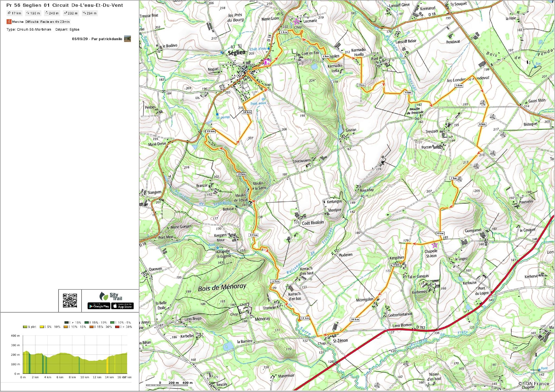The image size is (555, 392).
Task: Click the 234 m descent badge
Action: 90,13
